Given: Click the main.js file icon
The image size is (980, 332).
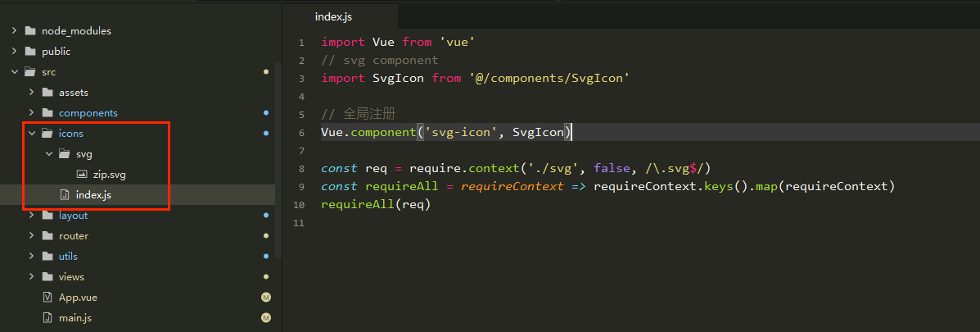Looking at the screenshot, I should pyautogui.click(x=47, y=318).
